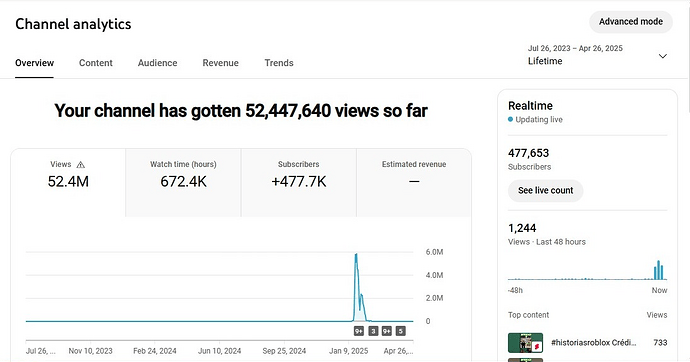Expand the Lifetime date range dropdown
Screen dimensions: 690x362
pyautogui.click(x=598, y=55)
